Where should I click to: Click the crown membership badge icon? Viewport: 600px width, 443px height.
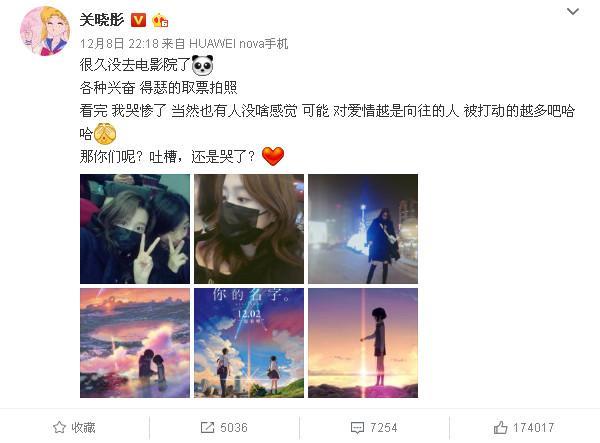160,20
